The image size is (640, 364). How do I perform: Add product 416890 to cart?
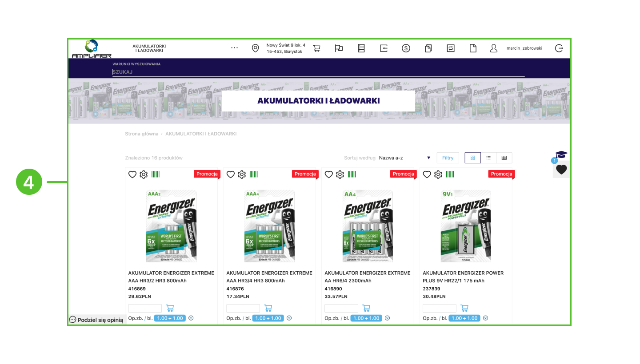pos(366,308)
